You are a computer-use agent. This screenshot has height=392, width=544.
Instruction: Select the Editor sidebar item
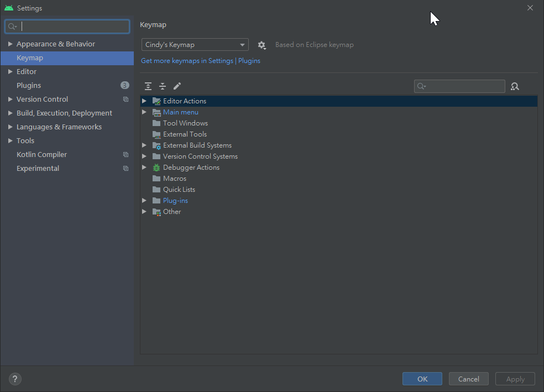tap(67, 71)
